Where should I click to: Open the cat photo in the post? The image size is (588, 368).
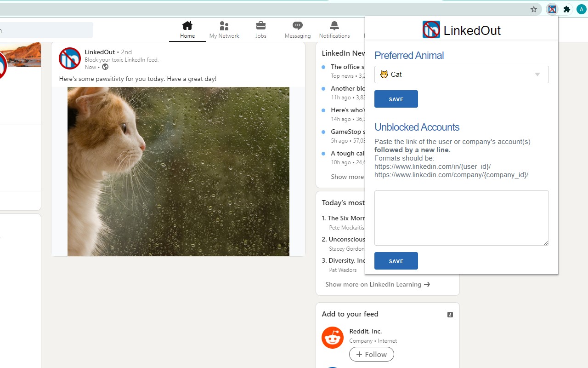[178, 171]
